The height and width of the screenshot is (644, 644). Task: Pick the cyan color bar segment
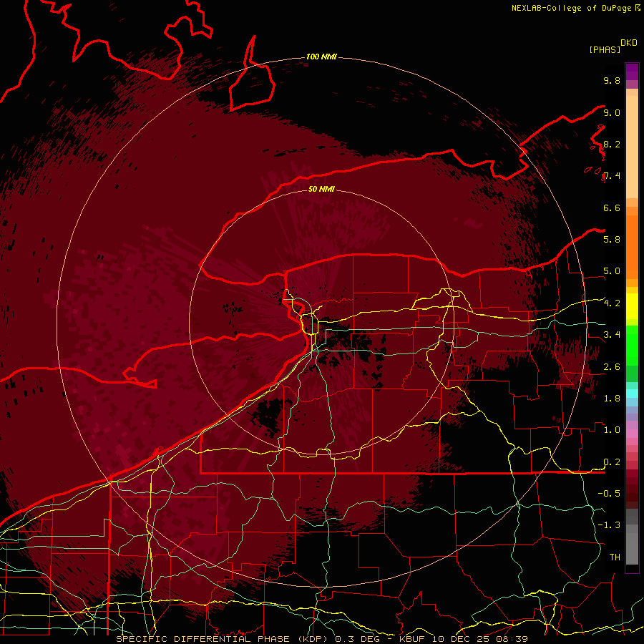click(x=632, y=393)
